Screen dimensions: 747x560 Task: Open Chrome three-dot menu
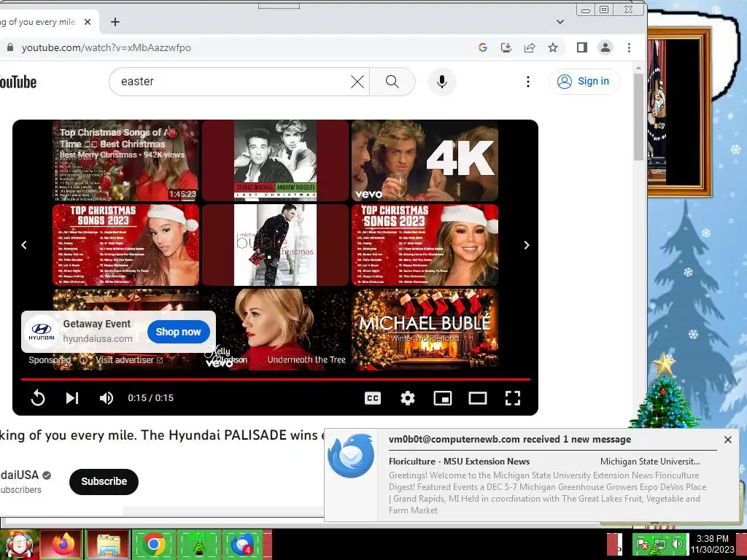point(629,47)
